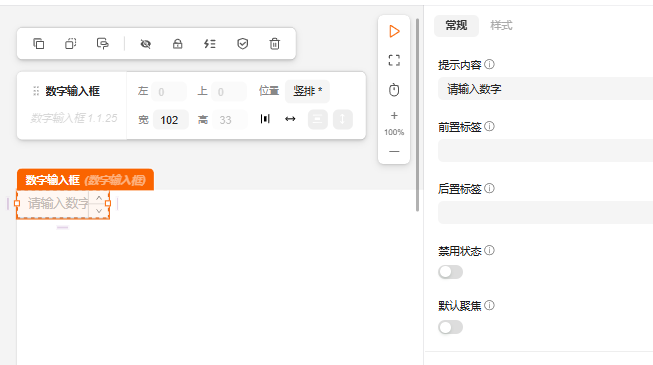Click the 高 height field showing 33
The width and height of the screenshot is (653, 365).
(230, 120)
